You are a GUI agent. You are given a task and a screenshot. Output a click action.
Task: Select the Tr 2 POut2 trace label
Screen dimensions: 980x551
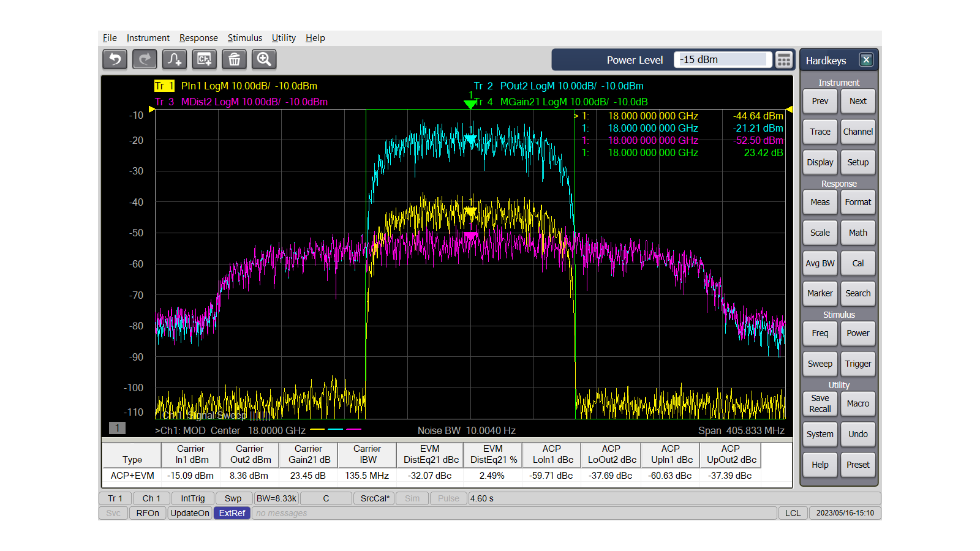pyautogui.click(x=559, y=86)
